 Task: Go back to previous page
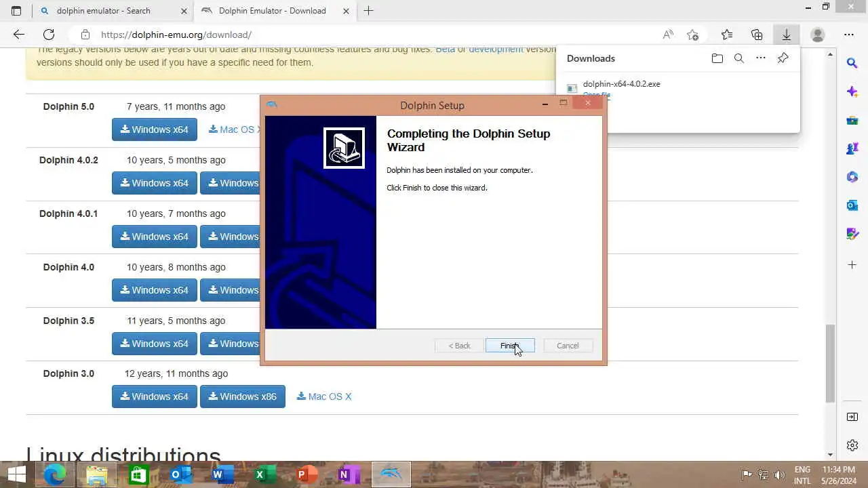[x=19, y=35]
